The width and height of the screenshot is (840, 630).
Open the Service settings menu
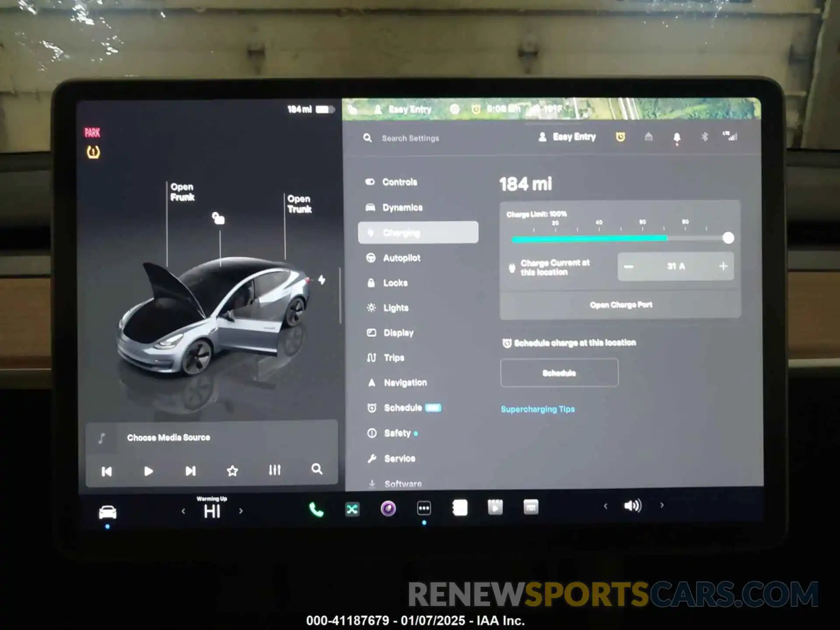[391, 458]
